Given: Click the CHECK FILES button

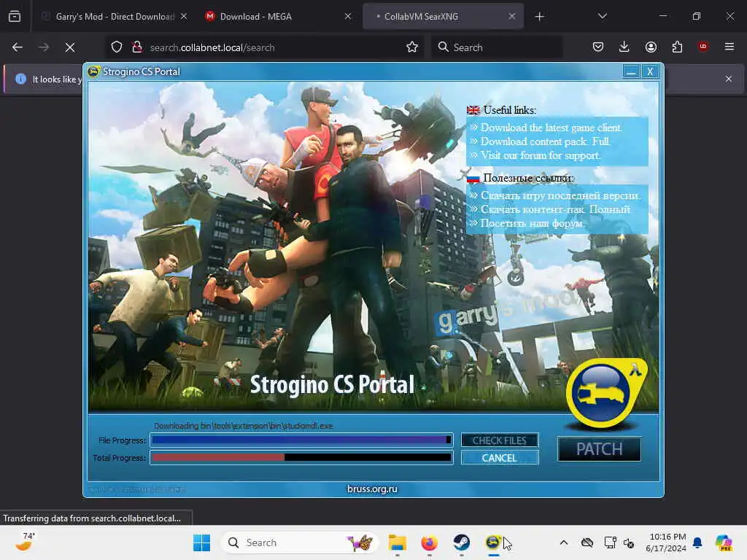Looking at the screenshot, I should (499, 440).
